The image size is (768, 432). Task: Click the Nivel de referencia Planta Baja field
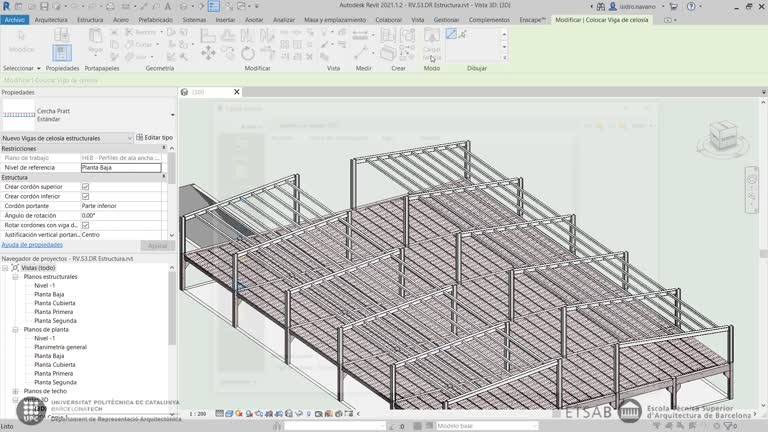[x=120, y=167]
